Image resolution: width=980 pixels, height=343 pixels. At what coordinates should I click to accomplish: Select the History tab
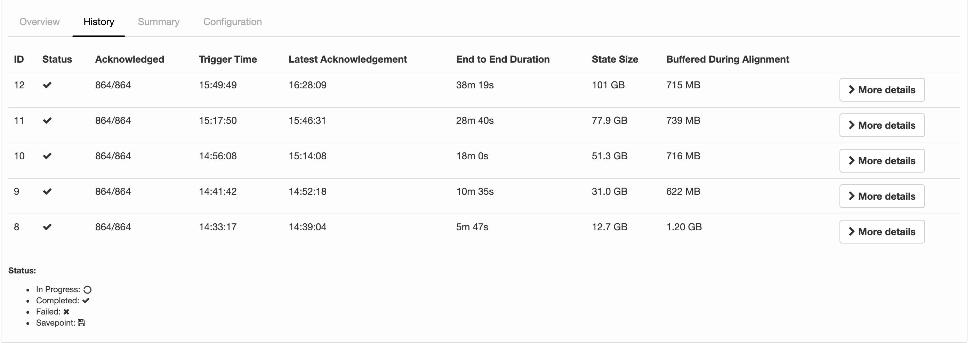[98, 22]
